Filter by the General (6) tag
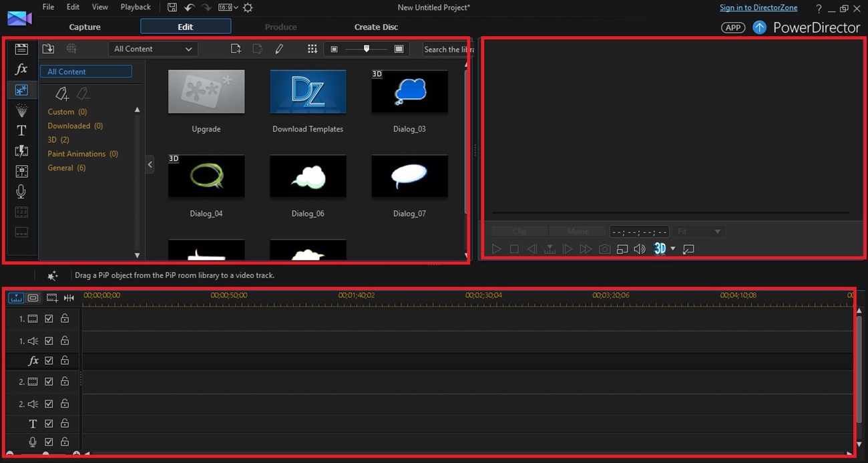 pos(67,168)
